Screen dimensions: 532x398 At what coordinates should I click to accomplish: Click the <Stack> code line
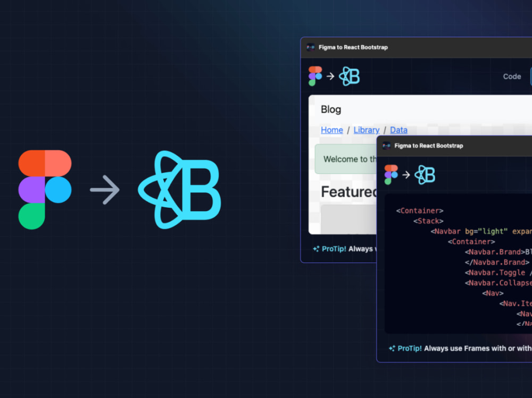(428, 221)
